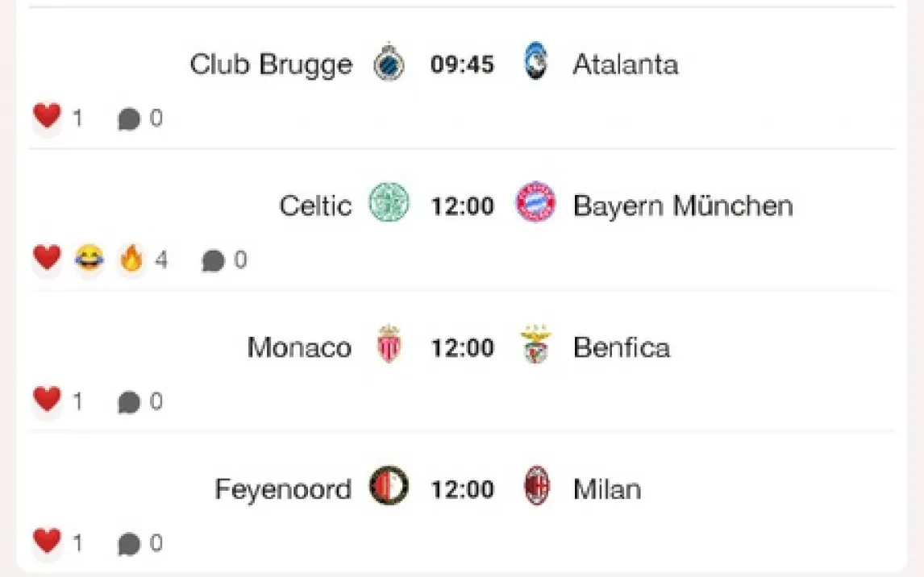Toggle heart reaction on Feyenoord vs Milan

(x=47, y=541)
